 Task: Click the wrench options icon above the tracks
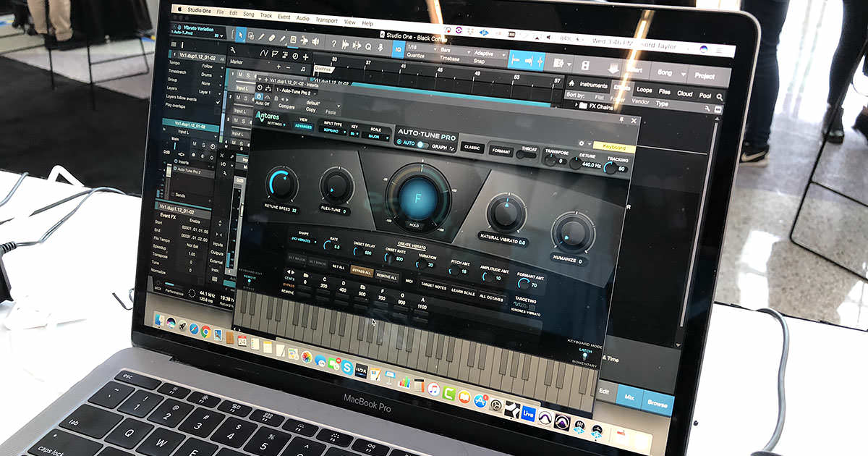[x=234, y=50]
